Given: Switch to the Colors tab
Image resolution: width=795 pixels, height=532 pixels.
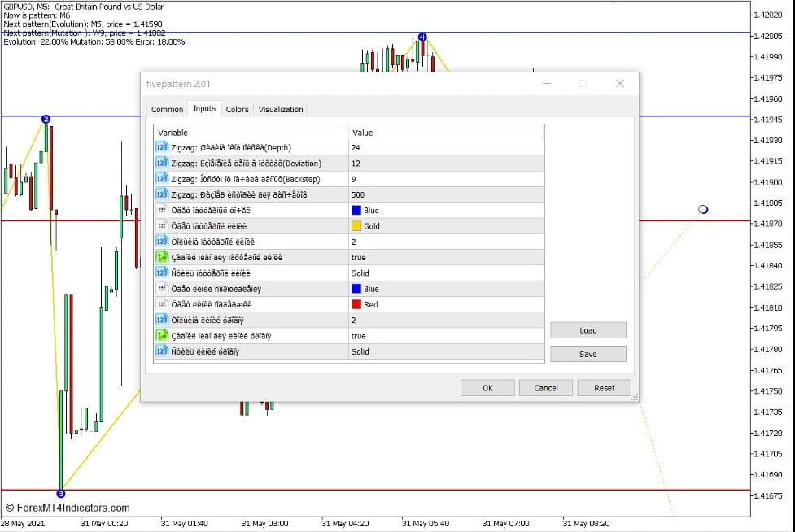Looking at the screenshot, I should (237, 109).
